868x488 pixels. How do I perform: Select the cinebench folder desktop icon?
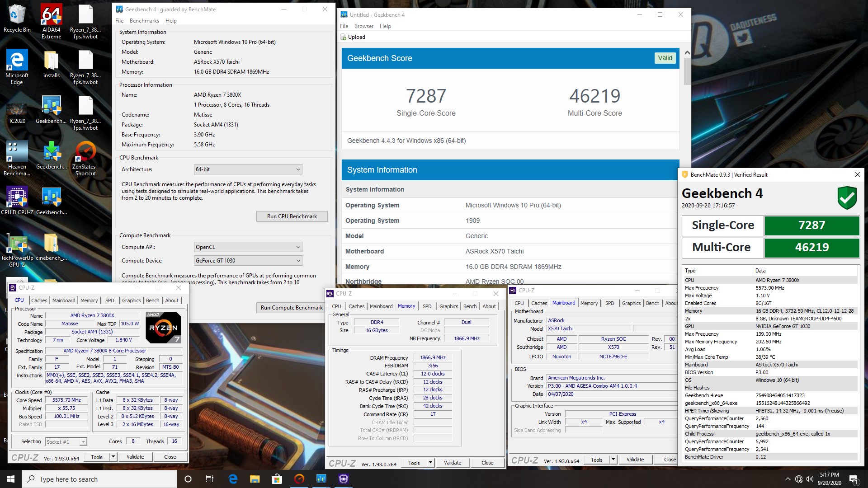(51, 246)
